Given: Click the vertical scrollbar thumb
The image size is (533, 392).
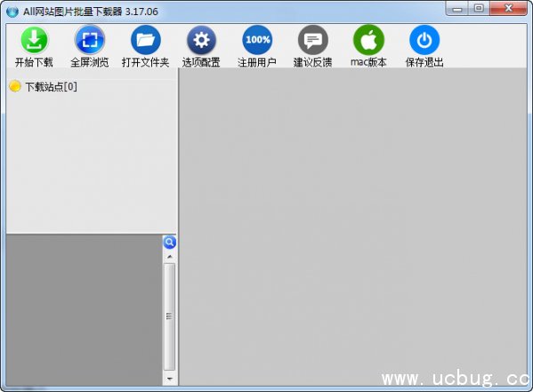Looking at the screenshot, I should point(169,316).
